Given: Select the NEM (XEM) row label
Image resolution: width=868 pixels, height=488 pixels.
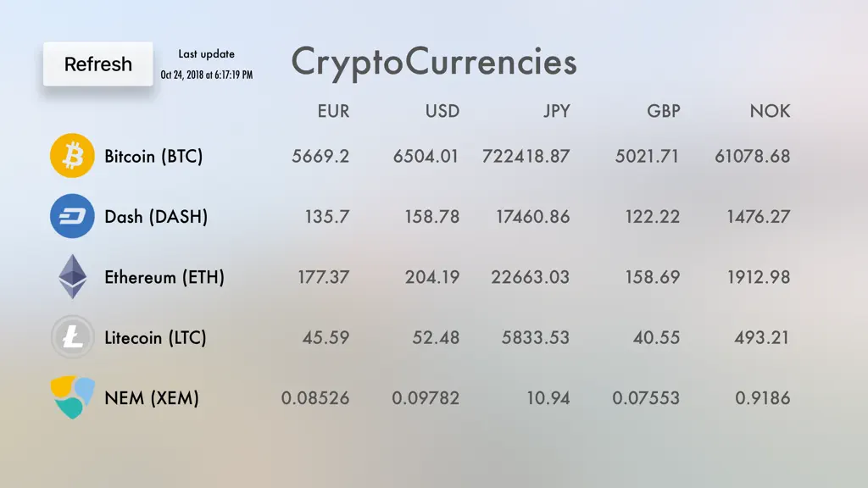Looking at the screenshot, I should [152, 398].
